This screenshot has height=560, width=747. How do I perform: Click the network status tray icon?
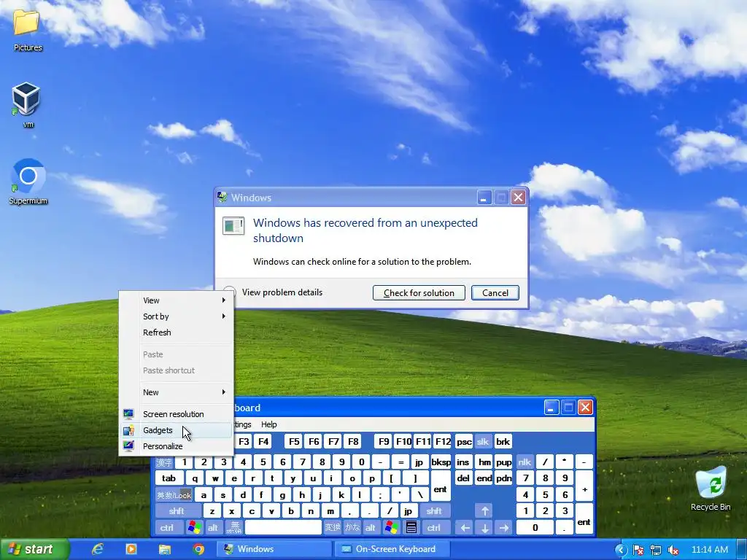[x=656, y=550]
